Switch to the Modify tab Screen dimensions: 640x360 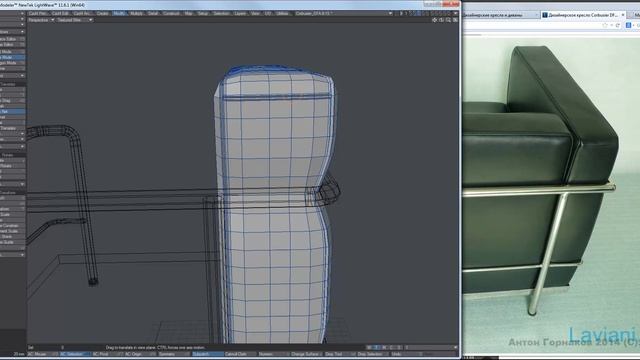click(119, 13)
